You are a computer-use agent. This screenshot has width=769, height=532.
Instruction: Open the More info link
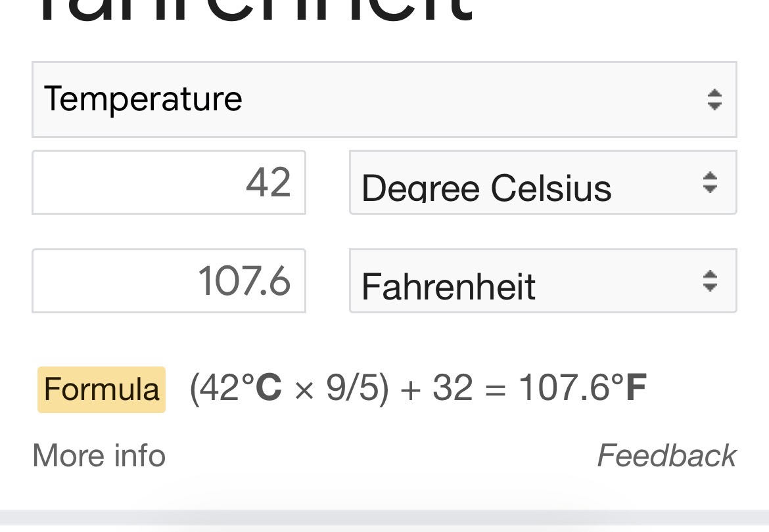(x=99, y=456)
